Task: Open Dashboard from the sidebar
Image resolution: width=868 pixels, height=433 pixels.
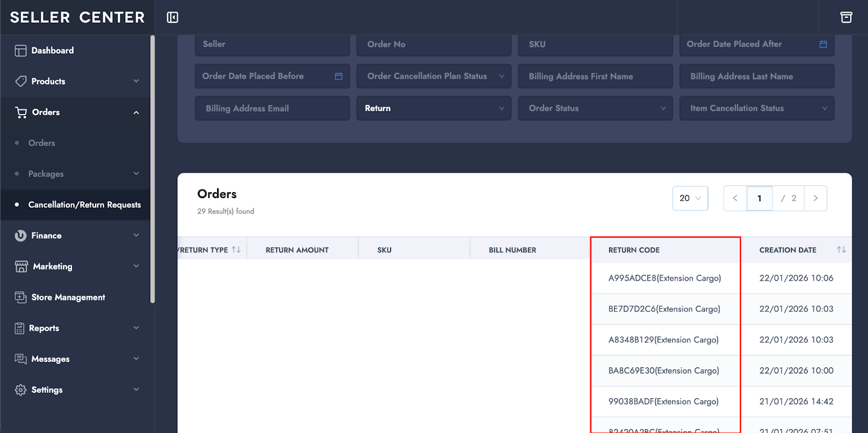Action: pos(52,50)
